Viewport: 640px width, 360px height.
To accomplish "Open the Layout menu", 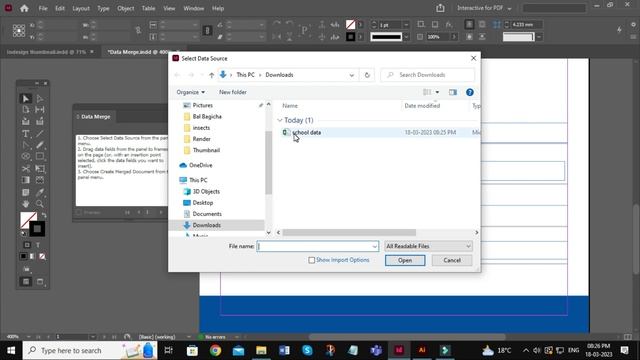I will click(x=81, y=8).
